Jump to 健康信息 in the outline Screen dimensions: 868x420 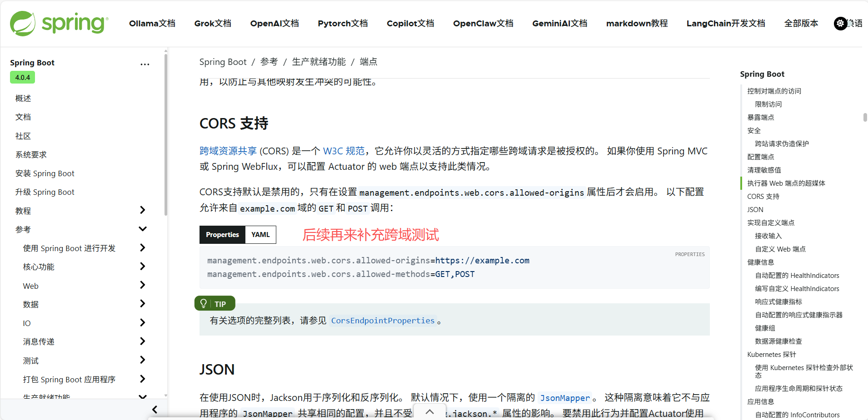761,262
